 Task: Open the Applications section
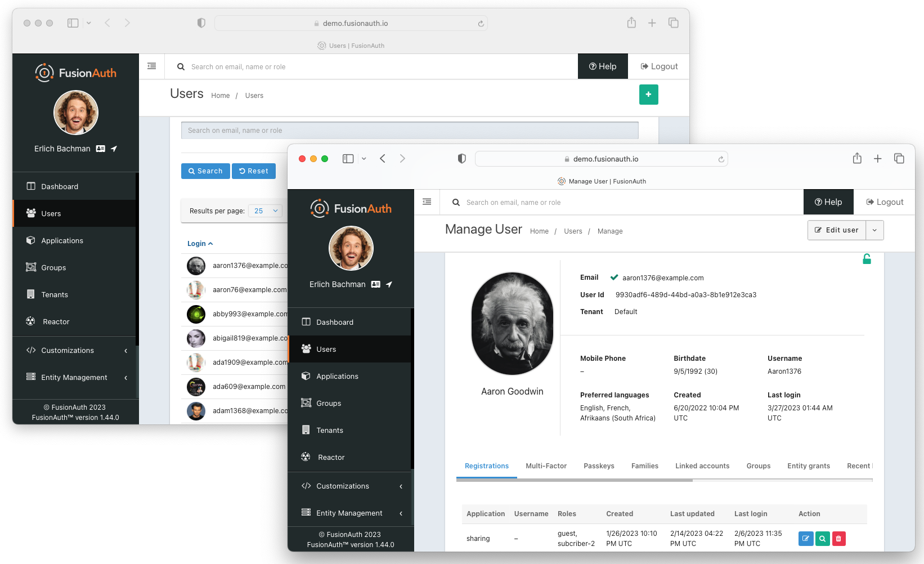[x=337, y=376]
